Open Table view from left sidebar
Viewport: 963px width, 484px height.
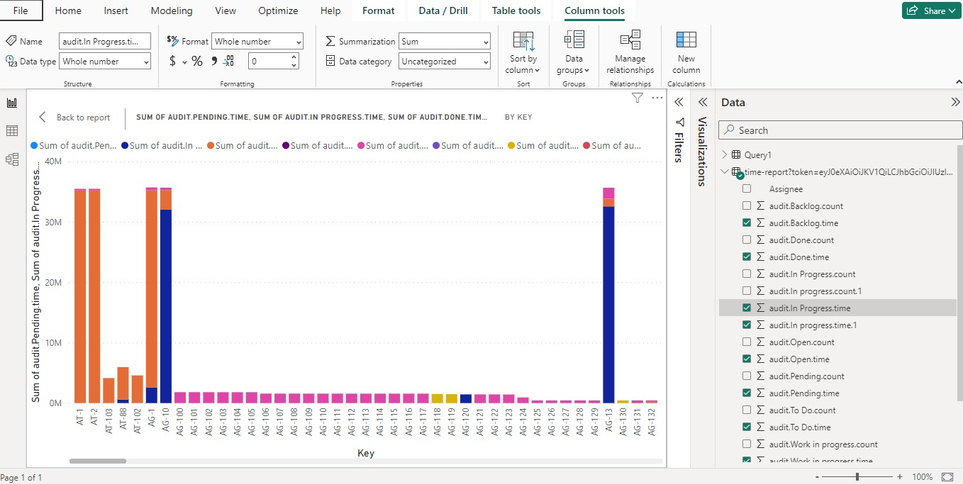[x=13, y=131]
